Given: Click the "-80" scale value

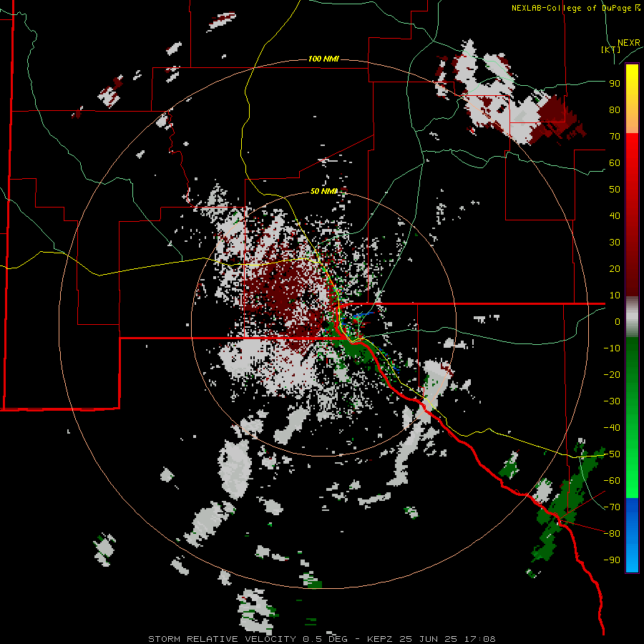Looking at the screenshot, I should click(x=612, y=534).
